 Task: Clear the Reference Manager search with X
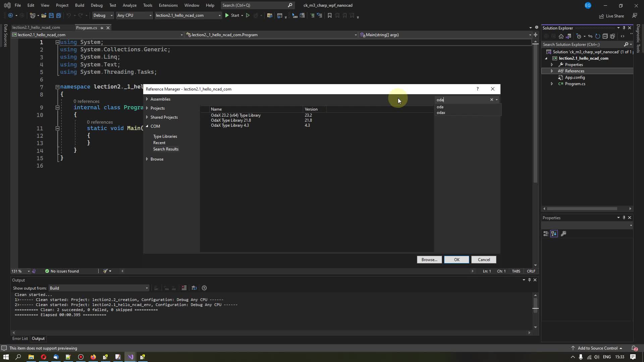(x=492, y=100)
